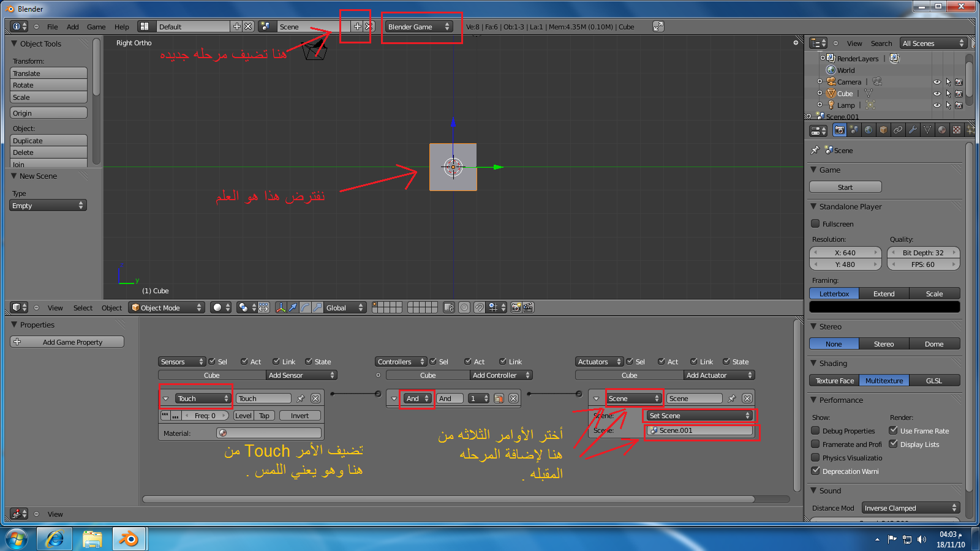The height and width of the screenshot is (551, 980).
Task: Click the Bit Depth 32 slider field
Action: pos(923,253)
